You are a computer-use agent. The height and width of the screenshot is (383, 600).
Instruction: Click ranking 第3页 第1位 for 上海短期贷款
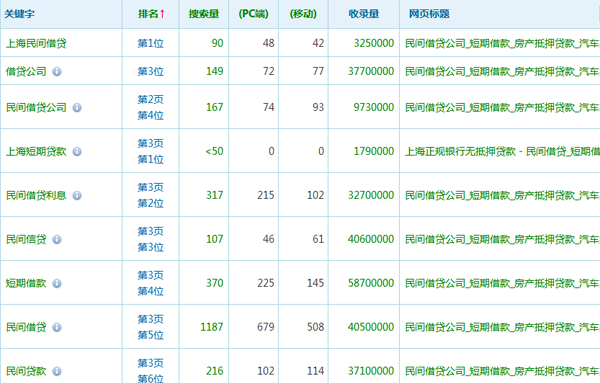click(x=151, y=152)
